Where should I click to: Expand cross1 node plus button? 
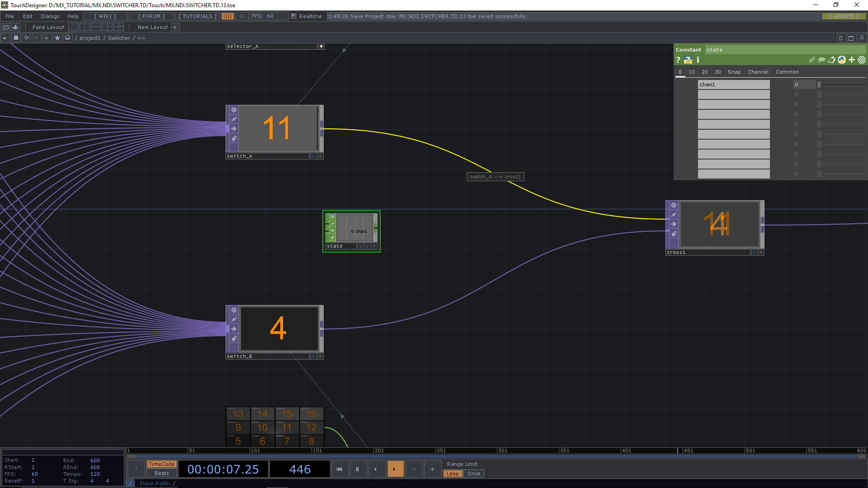[761, 253]
